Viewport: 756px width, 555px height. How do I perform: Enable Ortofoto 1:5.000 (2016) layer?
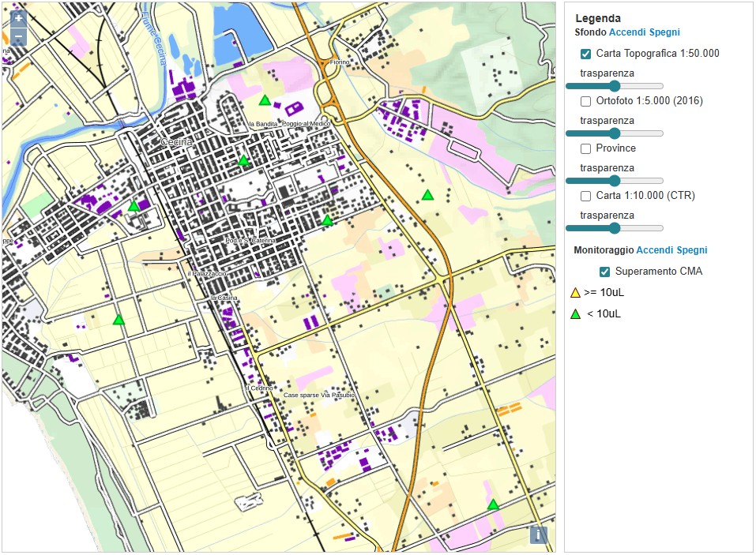[x=586, y=101]
